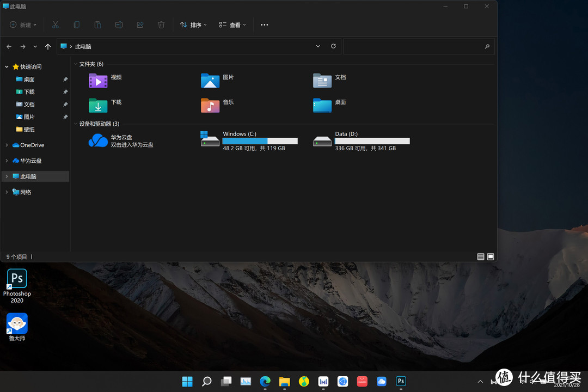This screenshot has width=588, height=392.
Task: Open Photoshop from the taskbar
Action: 401,382
